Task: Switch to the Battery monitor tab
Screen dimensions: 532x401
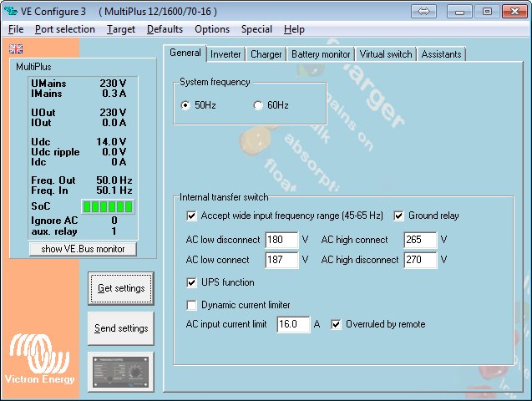Action: point(321,54)
